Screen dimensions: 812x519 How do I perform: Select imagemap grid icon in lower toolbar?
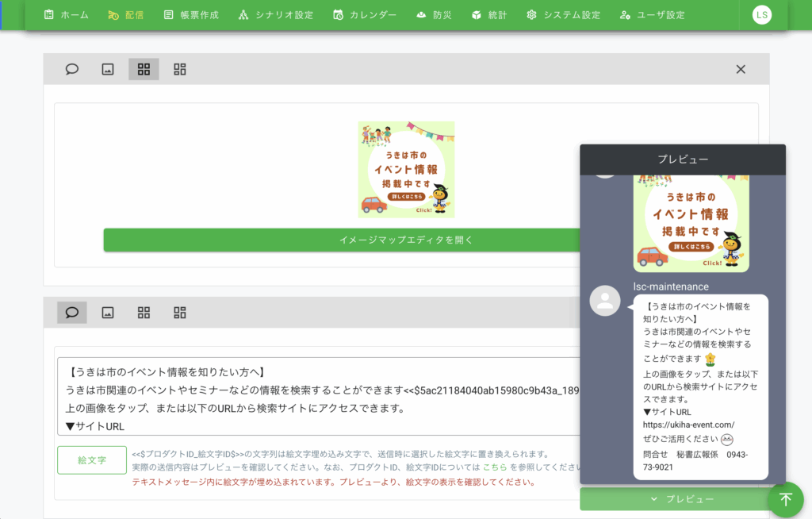coord(144,312)
